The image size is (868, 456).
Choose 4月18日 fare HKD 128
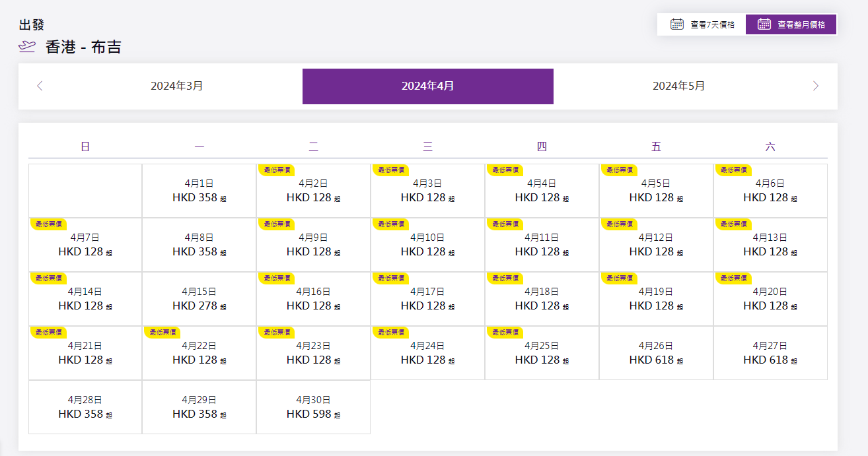point(542,299)
